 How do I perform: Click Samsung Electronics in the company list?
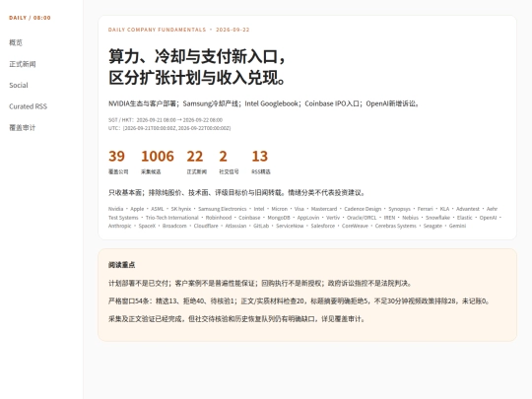click(x=223, y=209)
